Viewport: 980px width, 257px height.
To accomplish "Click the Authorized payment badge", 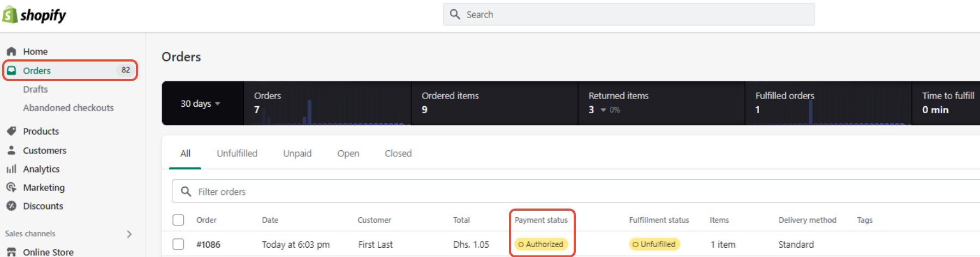I will pos(541,244).
